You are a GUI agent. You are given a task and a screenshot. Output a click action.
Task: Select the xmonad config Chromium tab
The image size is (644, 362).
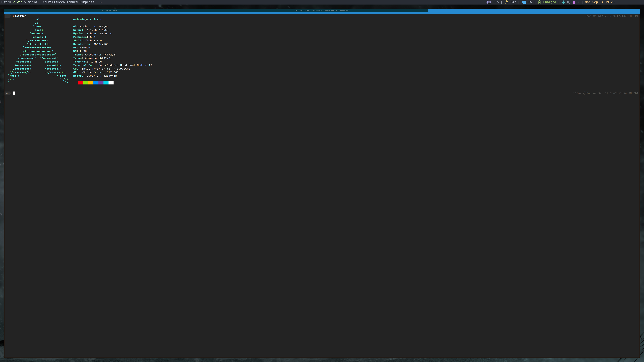tap(321, 10)
